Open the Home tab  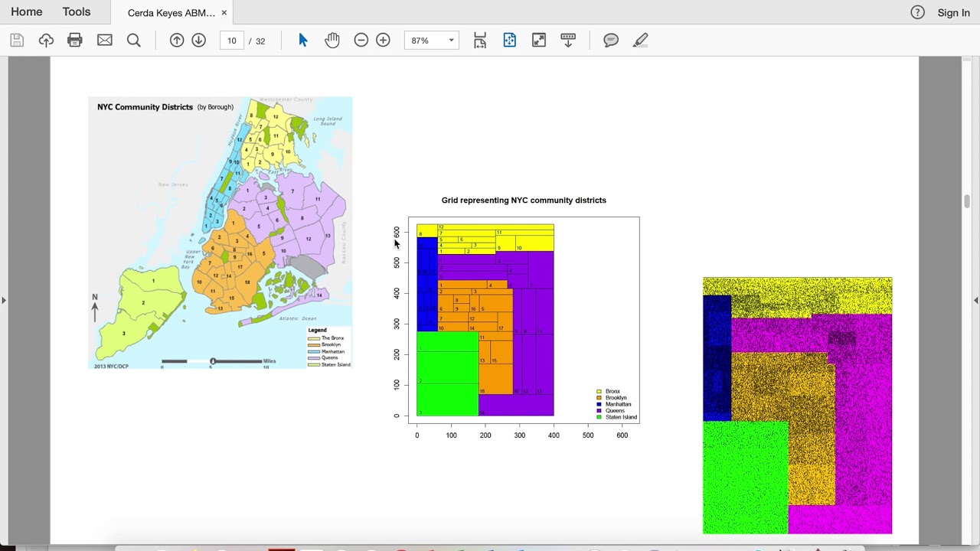pos(27,12)
